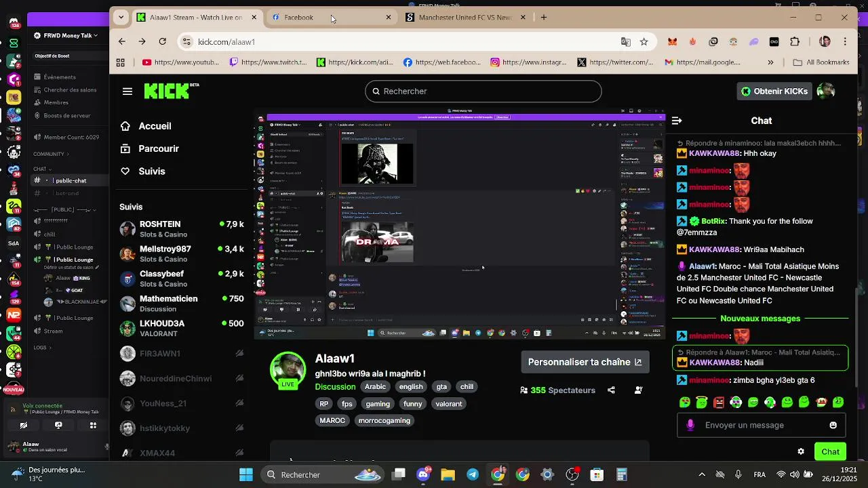The height and width of the screenshot is (488, 868).
Task: Click the share icon next to Spectateurs
Action: 611,390
